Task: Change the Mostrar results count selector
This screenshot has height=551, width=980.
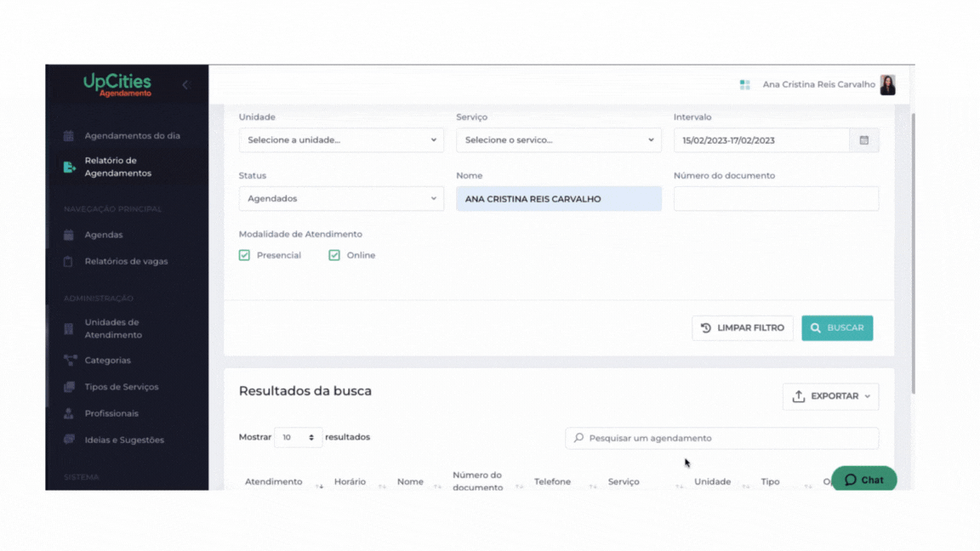Action: pos(298,437)
